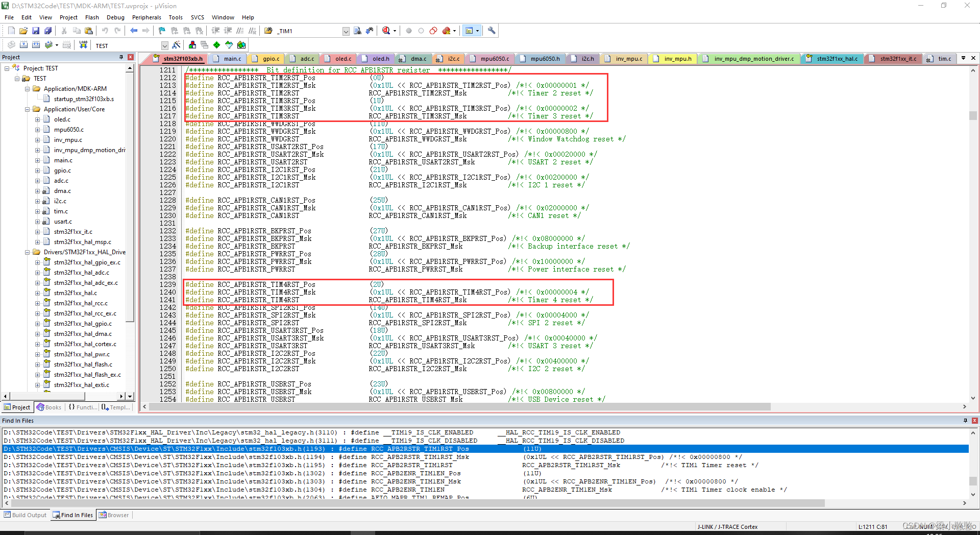
Task: Open the Flash menu
Action: (92, 17)
